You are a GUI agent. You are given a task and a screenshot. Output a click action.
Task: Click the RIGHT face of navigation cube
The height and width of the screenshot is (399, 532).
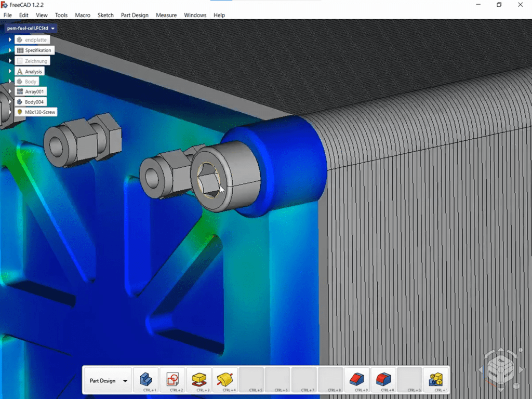coord(508,374)
